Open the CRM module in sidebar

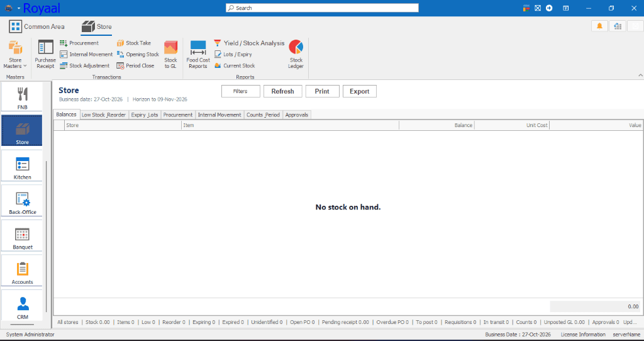[22, 306]
